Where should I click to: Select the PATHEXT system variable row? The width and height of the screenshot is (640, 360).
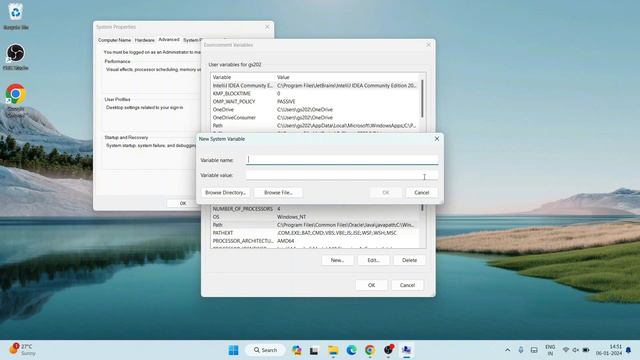pos(315,233)
